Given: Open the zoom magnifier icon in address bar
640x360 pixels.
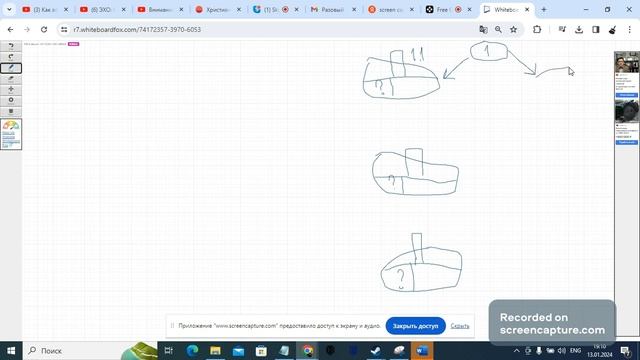Looking at the screenshot, I should click(x=498, y=29).
